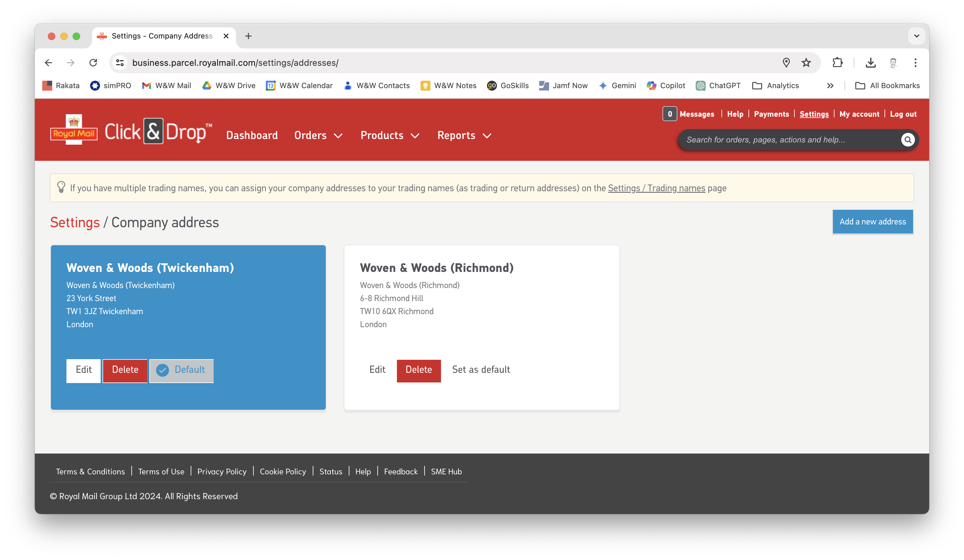Open My account in top menu
Screen dimensions: 964x560
click(x=859, y=114)
